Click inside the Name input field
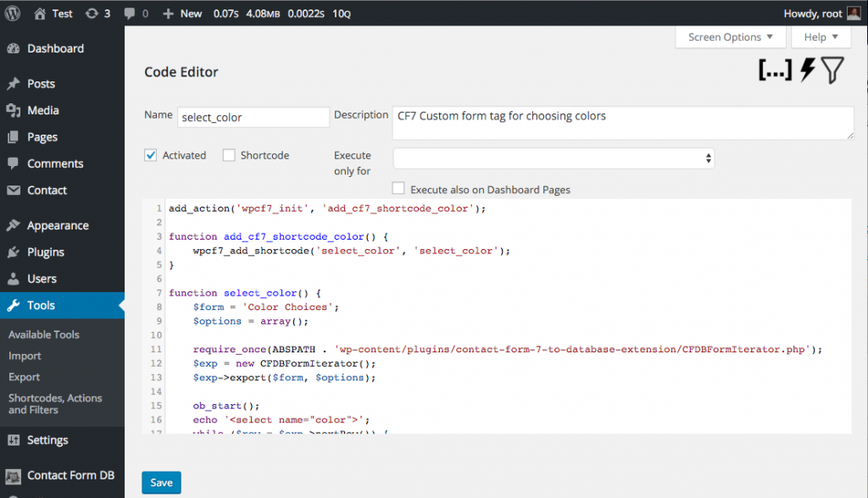The height and width of the screenshot is (498, 868). coord(253,117)
